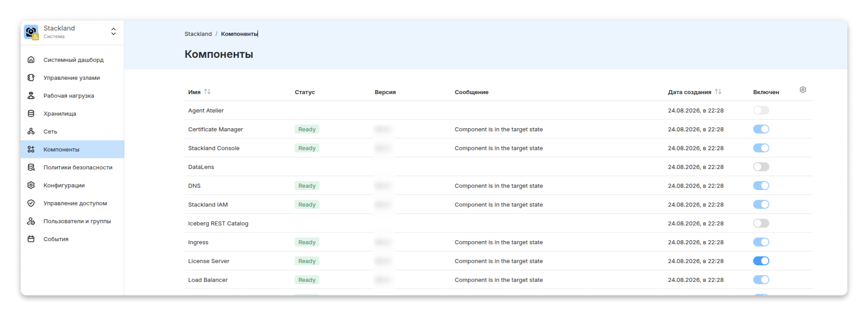The height and width of the screenshot is (316, 868).
Task: Click the События calendar icon
Action: coord(31,239)
